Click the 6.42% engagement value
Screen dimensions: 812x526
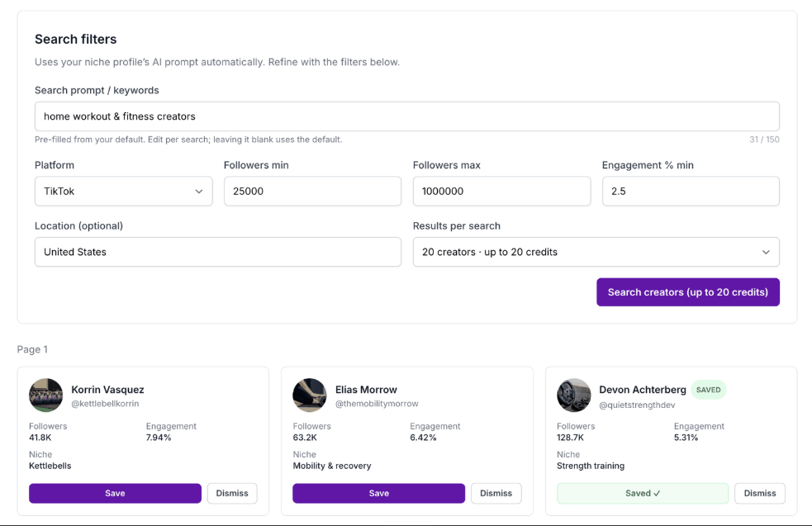423,438
